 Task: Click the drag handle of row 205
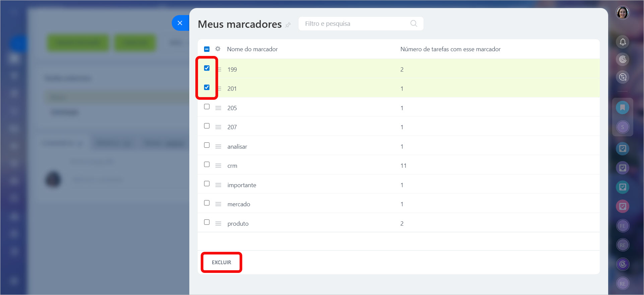pyautogui.click(x=218, y=108)
